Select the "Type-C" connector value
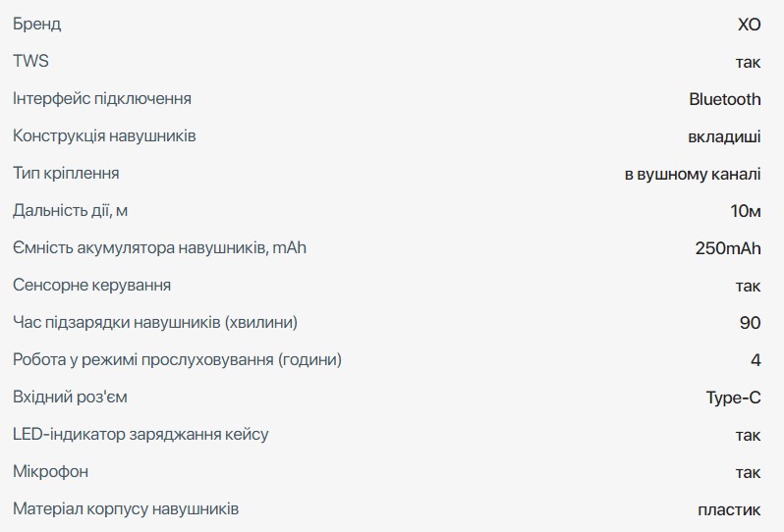This screenshot has height=532, width=784. (x=733, y=397)
